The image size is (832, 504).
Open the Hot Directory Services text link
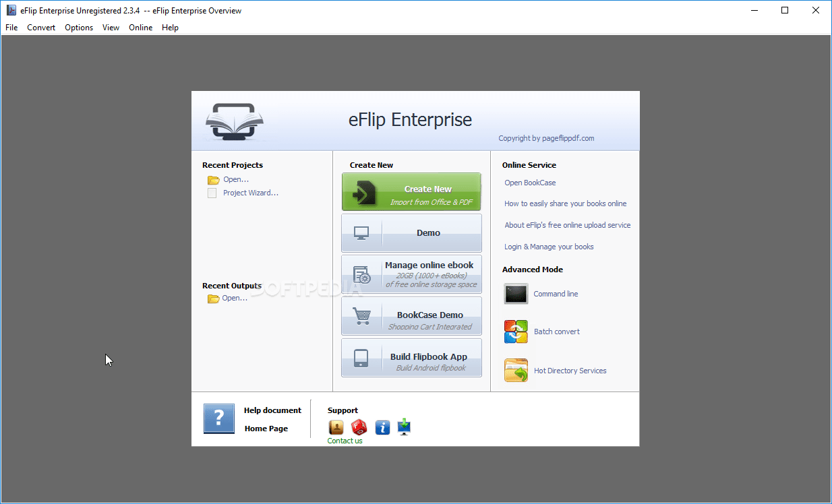[570, 371]
